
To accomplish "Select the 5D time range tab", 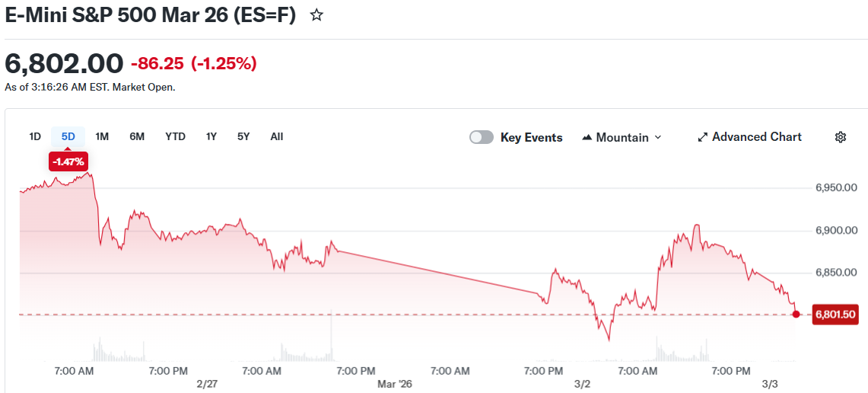I will [x=68, y=137].
